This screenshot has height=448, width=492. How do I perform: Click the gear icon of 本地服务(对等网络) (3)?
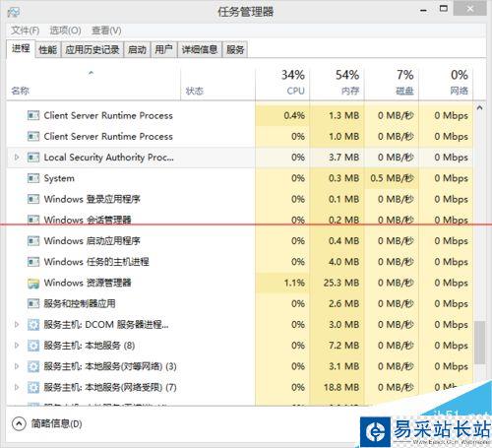(33, 366)
